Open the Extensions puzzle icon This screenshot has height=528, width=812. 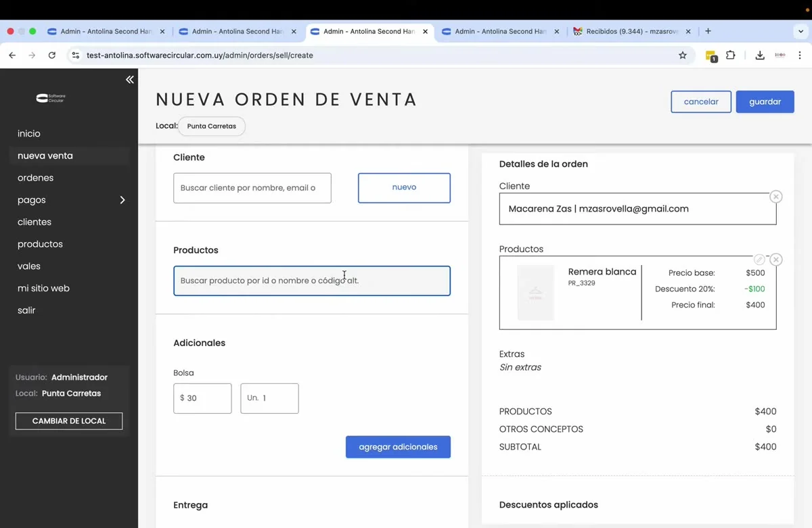[731, 55]
